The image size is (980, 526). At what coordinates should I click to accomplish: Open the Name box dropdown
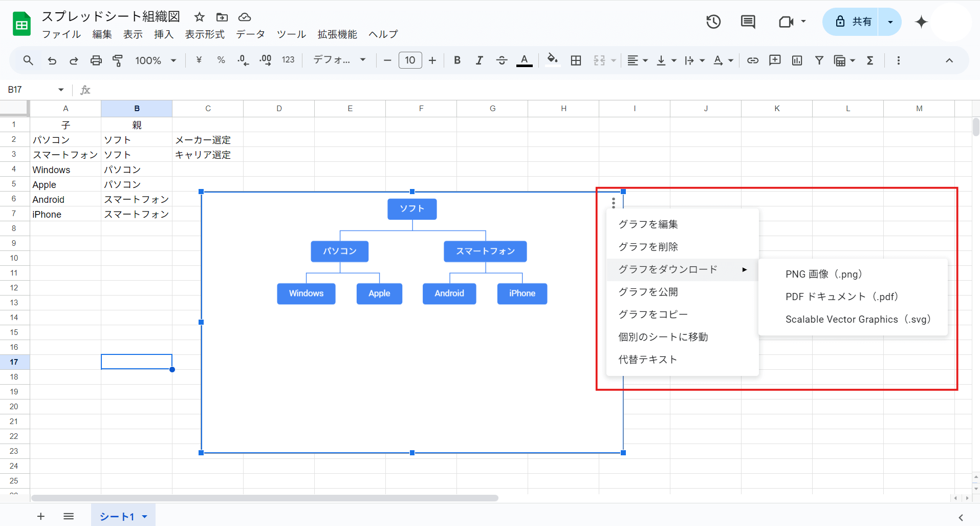(61, 90)
